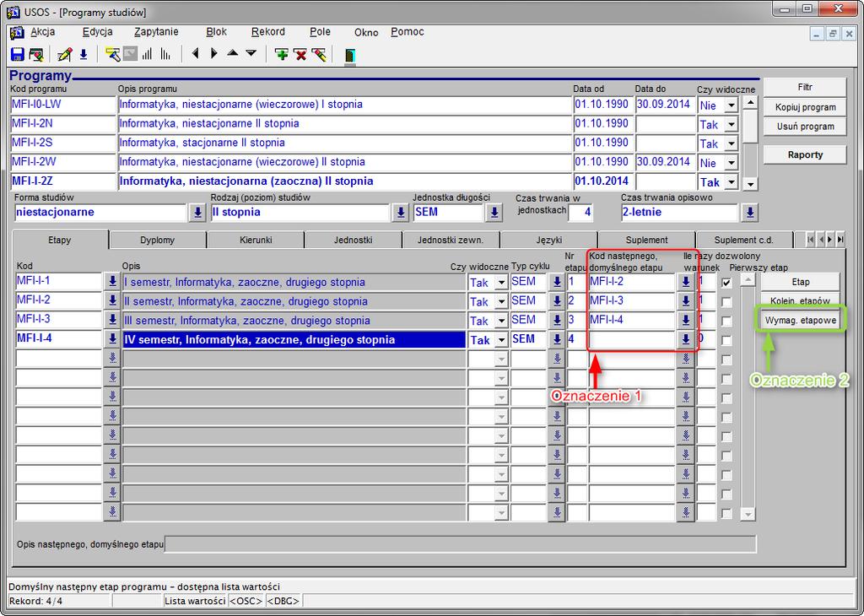This screenshot has width=864, height=616.
Task: Clear record with eraser toolbar icon
Action: click(x=318, y=55)
